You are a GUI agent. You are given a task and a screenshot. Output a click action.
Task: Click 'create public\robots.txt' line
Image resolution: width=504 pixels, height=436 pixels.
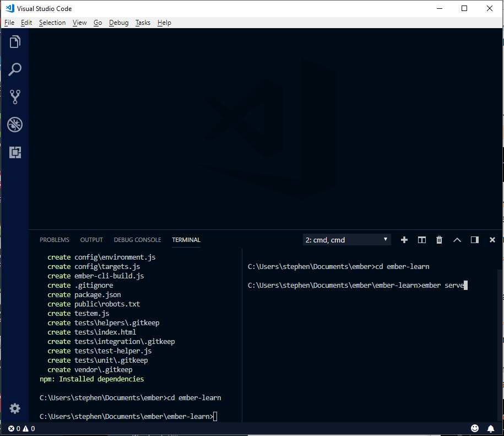pos(94,304)
